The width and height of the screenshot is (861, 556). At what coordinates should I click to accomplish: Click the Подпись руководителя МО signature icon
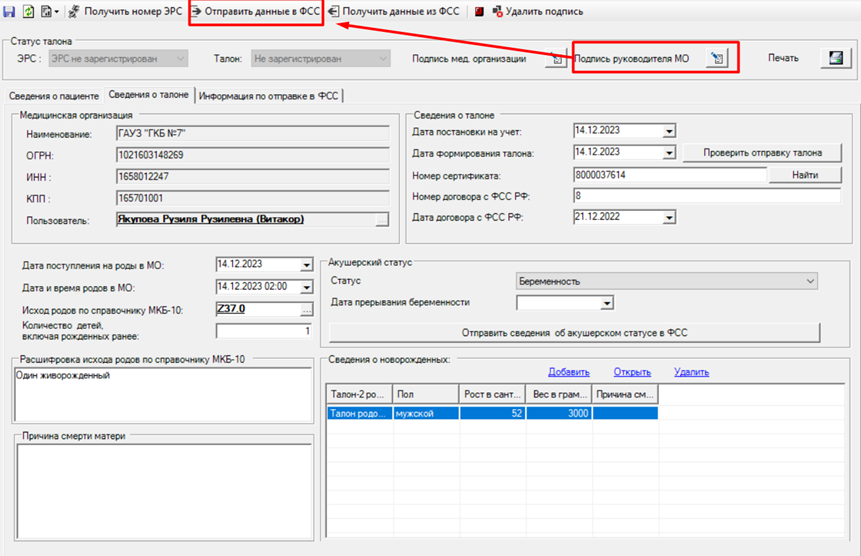click(717, 58)
